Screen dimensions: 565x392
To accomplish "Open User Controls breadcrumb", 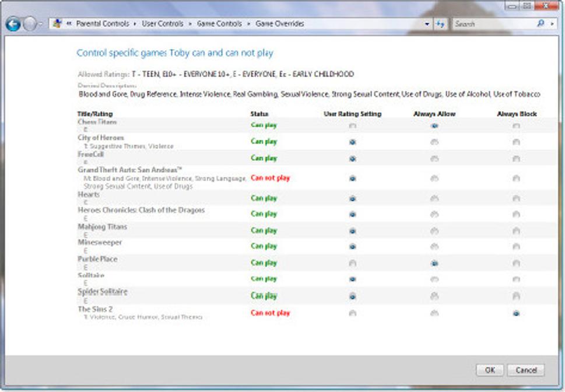I will (x=163, y=24).
